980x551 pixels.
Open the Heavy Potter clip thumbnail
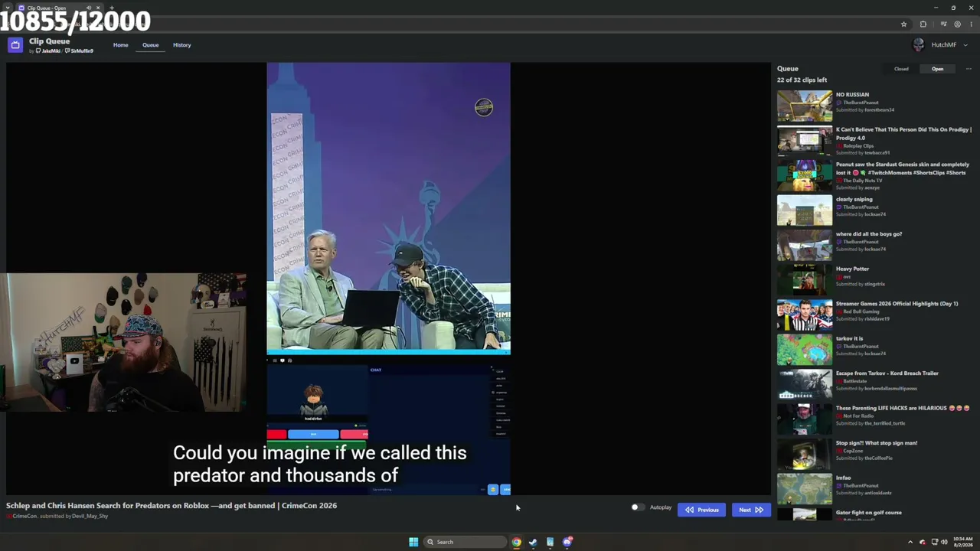[x=805, y=280]
